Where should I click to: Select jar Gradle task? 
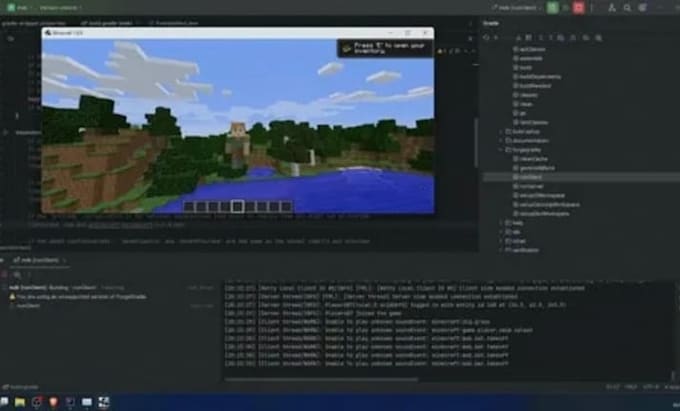click(x=520, y=113)
